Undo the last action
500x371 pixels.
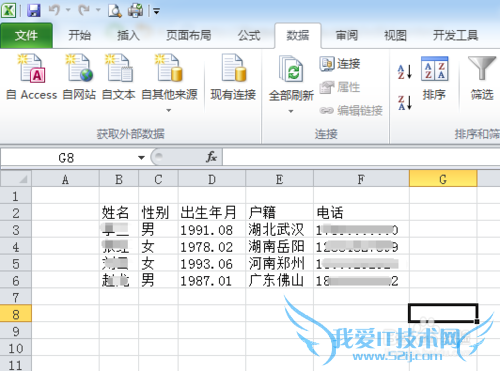[54, 10]
